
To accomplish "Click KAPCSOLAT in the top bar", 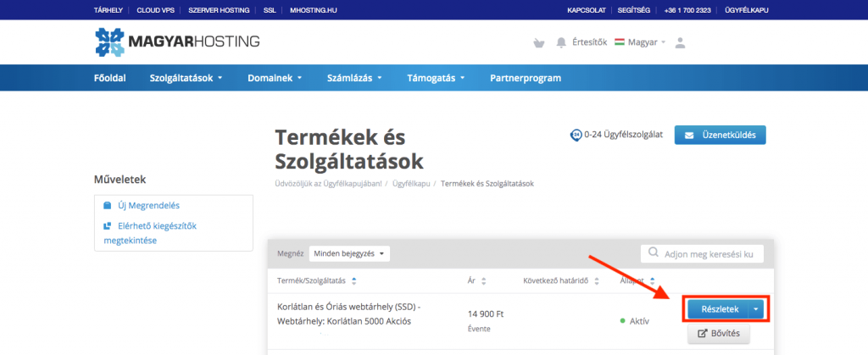I will click(x=587, y=10).
